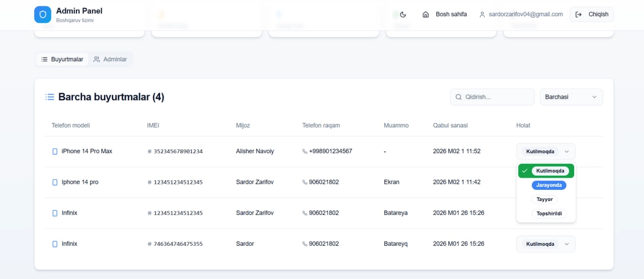Click date 2026 M02 1 11:52

[457, 152]
